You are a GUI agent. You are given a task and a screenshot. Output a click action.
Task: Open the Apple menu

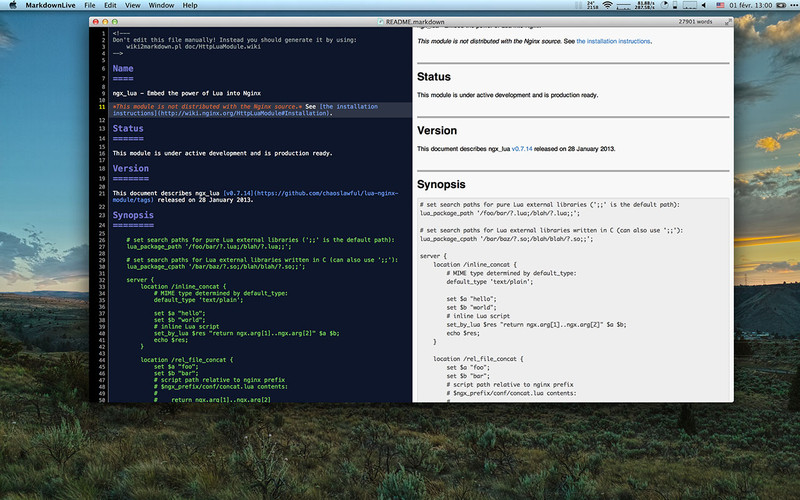tap(13, 5)
